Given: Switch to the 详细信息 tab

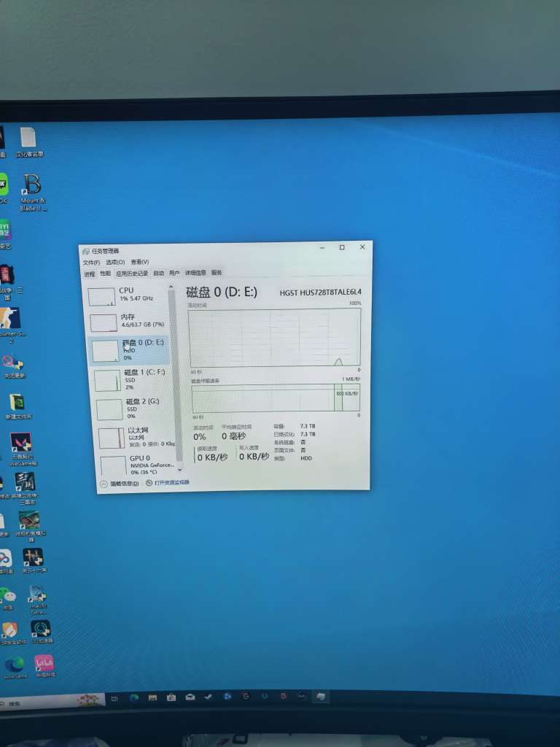Looking at the screenshot, I should [x=195, y=273].
